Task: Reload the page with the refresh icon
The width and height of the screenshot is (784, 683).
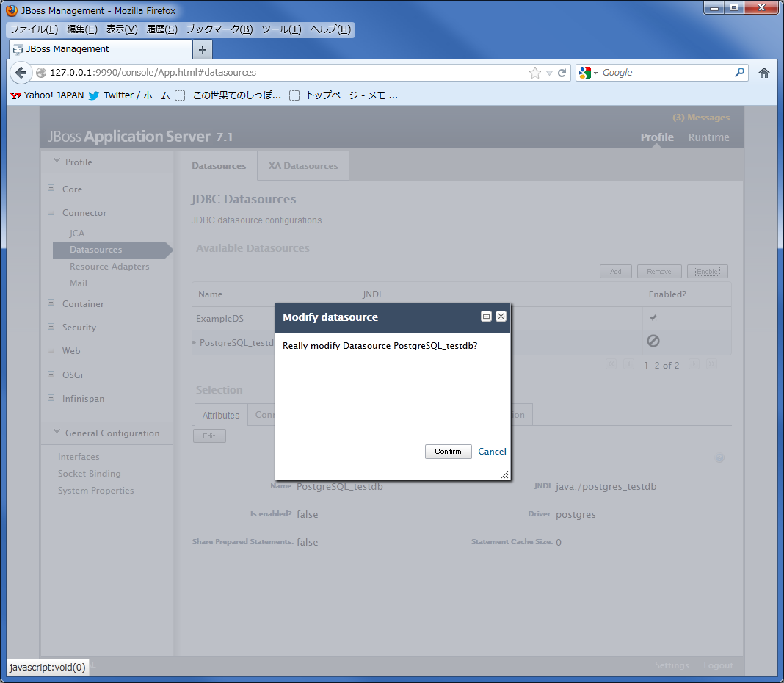Action: (x=562, y=73)
